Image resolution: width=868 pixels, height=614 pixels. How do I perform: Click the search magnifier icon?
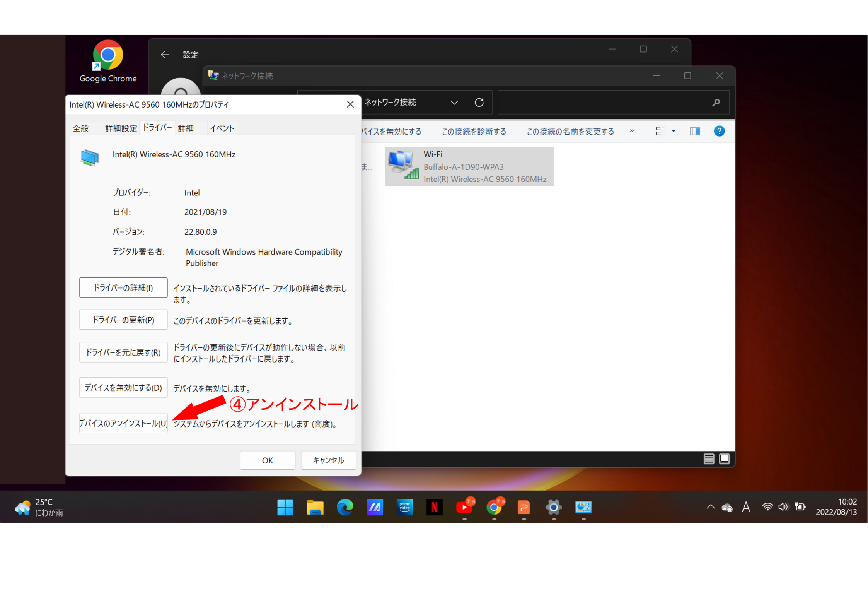point(716,103)
